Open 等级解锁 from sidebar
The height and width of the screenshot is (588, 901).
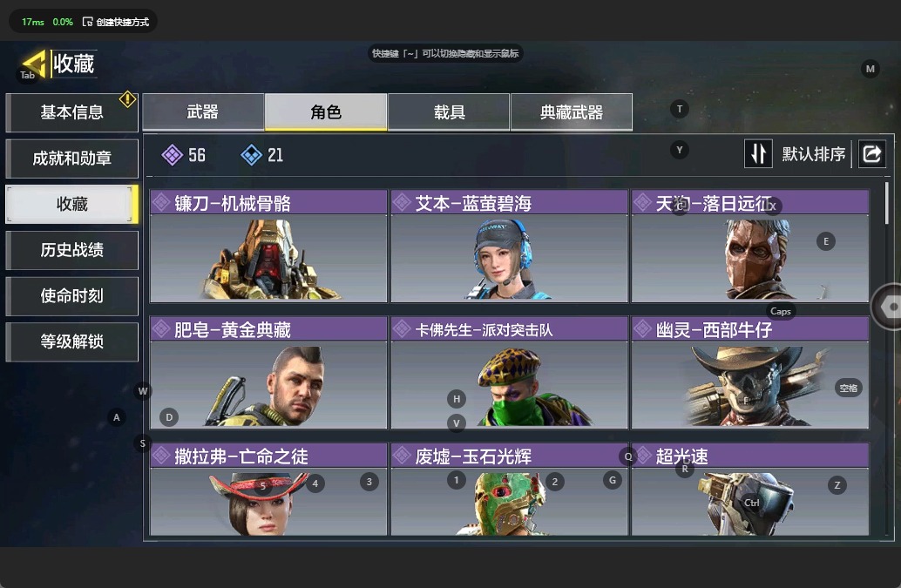click(x=71, y=342)
